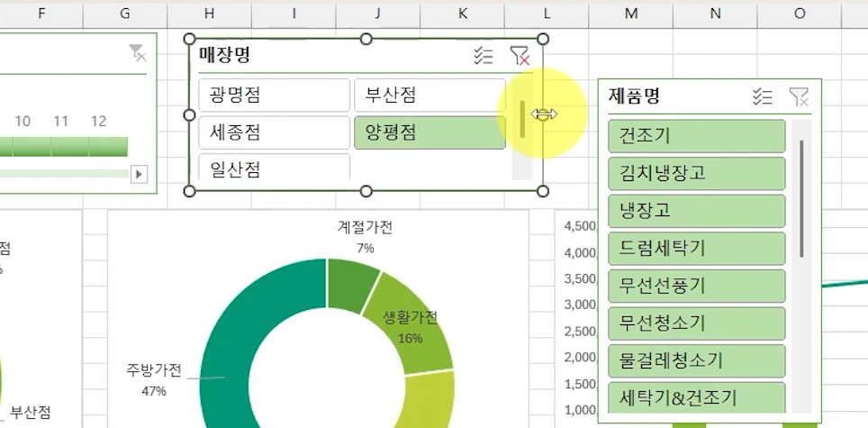Click 매장명 slicer title
The width and height of the screenshot is (868, 428).
225,55
